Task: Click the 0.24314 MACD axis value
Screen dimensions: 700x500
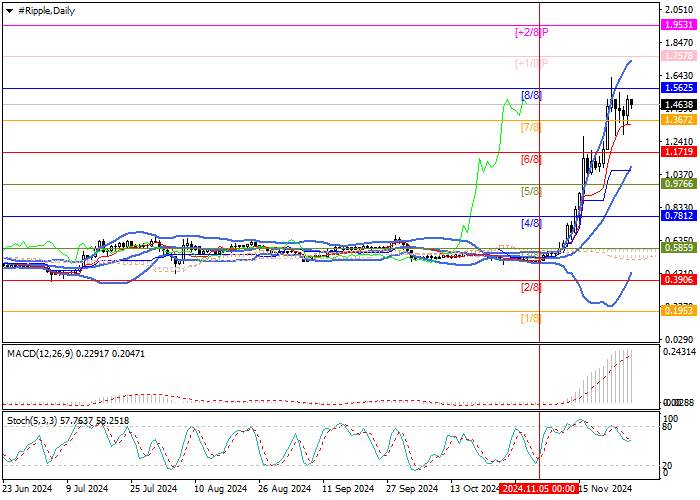Action: [679, 352]
